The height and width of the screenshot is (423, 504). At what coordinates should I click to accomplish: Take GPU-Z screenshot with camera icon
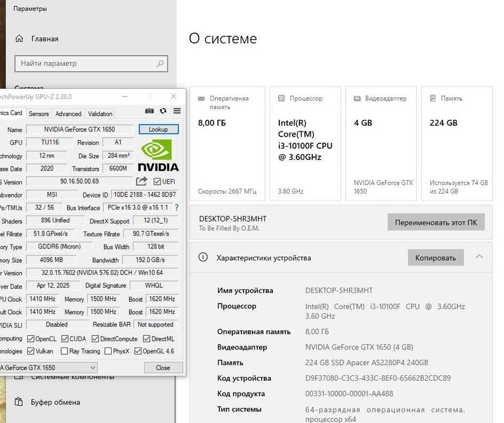pos(149,111)
